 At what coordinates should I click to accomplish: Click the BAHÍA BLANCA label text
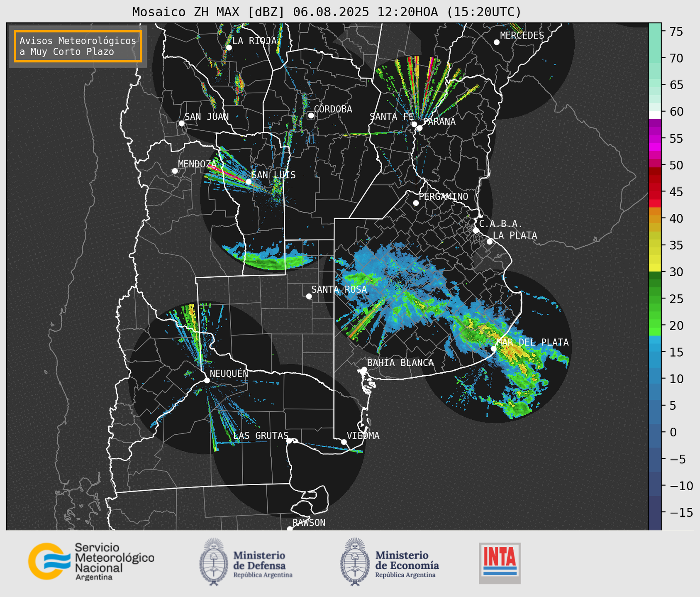coord(400,363)
